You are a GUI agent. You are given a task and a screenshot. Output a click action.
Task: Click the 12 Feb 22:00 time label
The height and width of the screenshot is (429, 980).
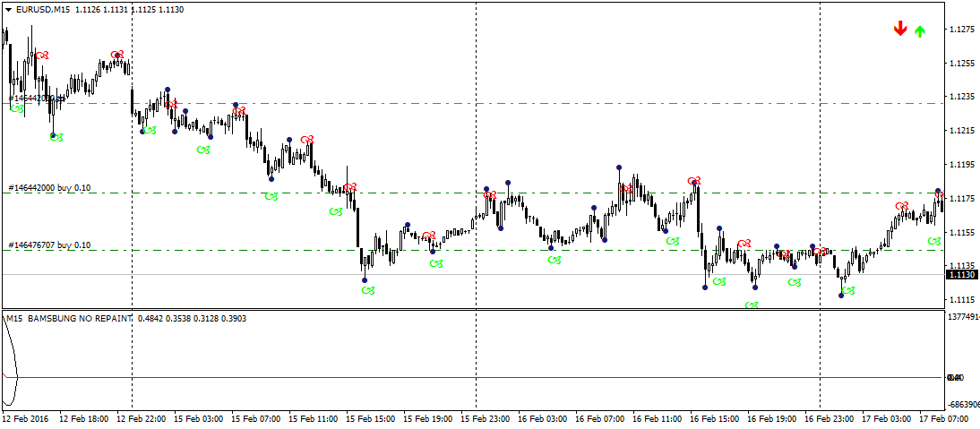[142, 419]
